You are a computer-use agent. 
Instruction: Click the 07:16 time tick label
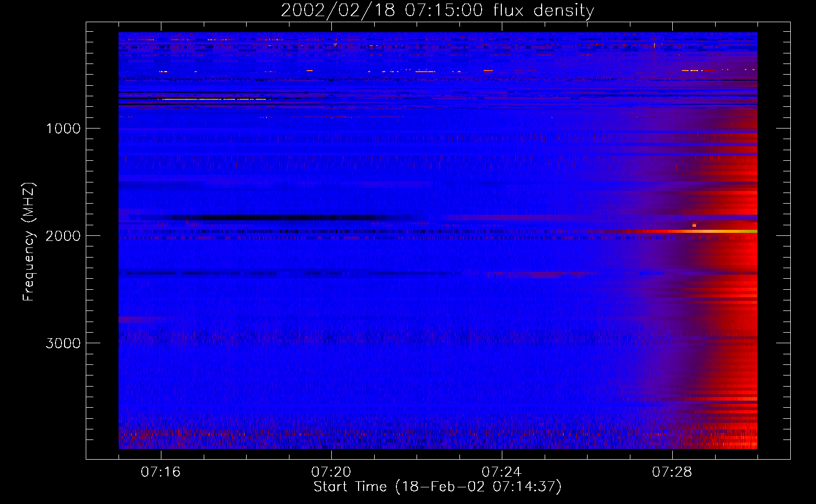tap(161, 472)
